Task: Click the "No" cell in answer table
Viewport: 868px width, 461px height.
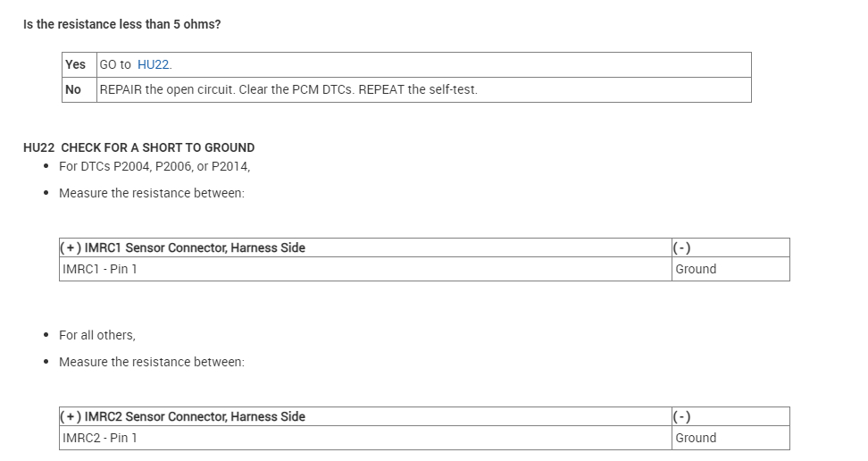Action: click(x=73, y=89)
